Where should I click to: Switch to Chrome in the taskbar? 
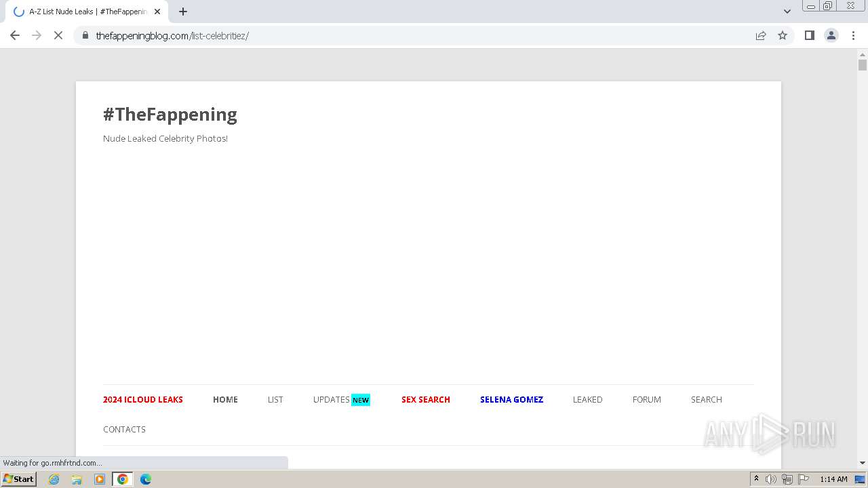click(x=123, y=479)
